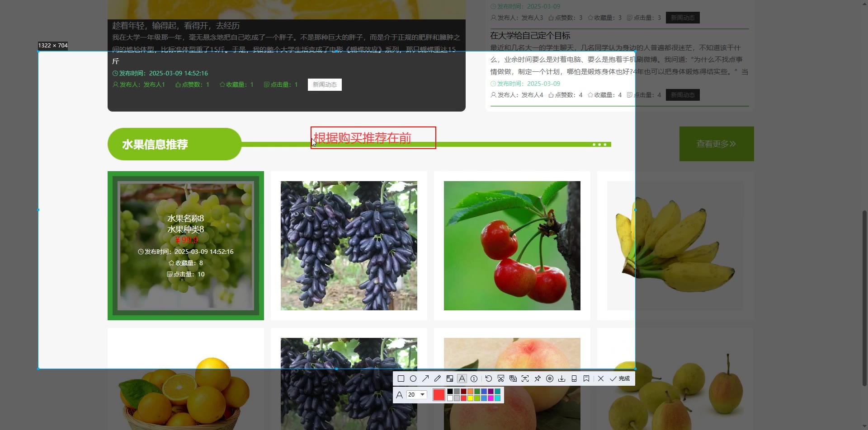This screenshot has height=430, width=868.
Task: Open the article 趁着年轻，输得起
Action: pyautogui.click(x=176, y=26)
